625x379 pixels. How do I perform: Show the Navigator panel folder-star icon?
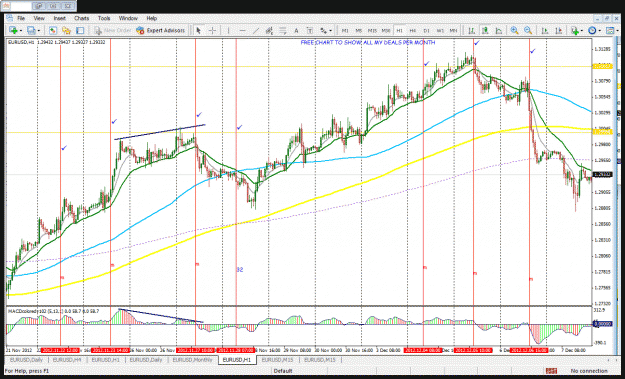click(x=66, y=30)
